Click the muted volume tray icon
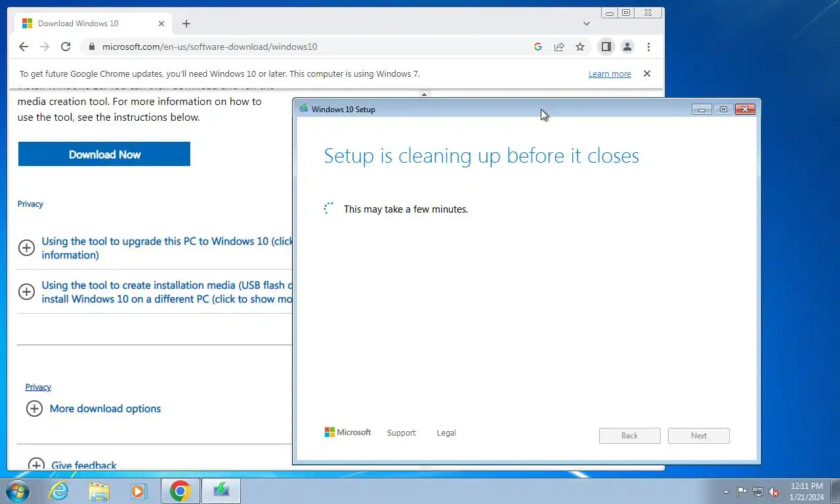Viewport: 840px width, 504px height. (x=774, y=492)
